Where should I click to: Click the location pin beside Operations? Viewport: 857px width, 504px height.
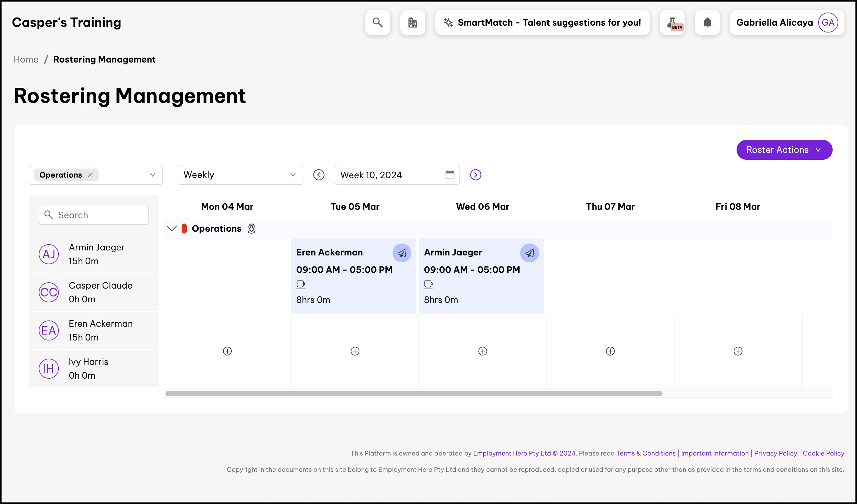click(251, 228)
